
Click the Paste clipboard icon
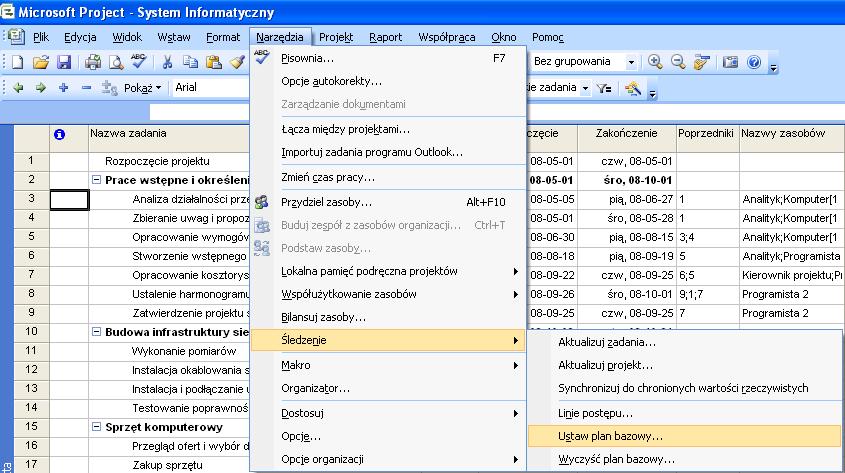214,62
